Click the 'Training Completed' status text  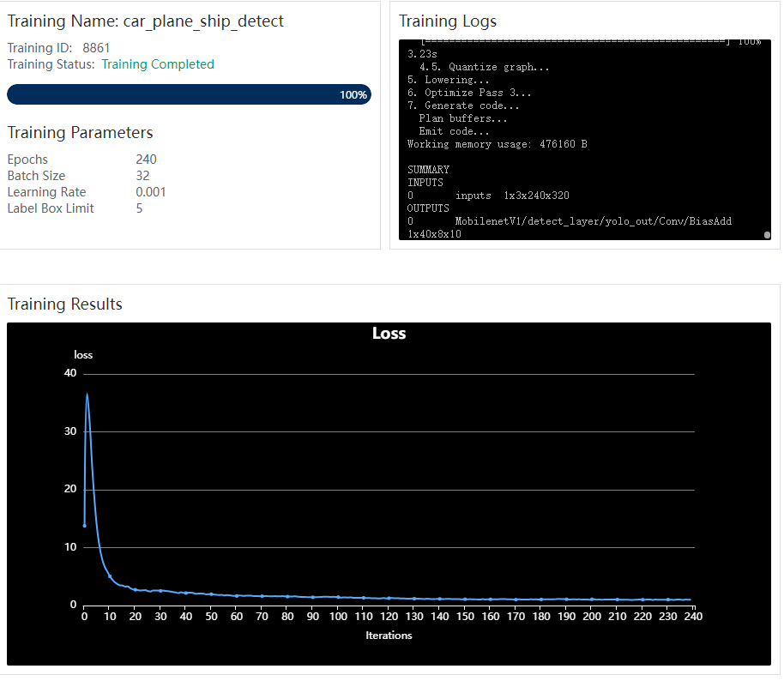click(x=158, y=64)
